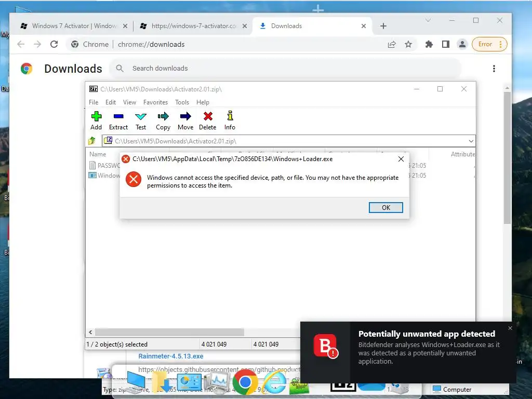532x399 pixels.
Task: Open the Tools menu in 7-Zip
Action: [182, 102]
